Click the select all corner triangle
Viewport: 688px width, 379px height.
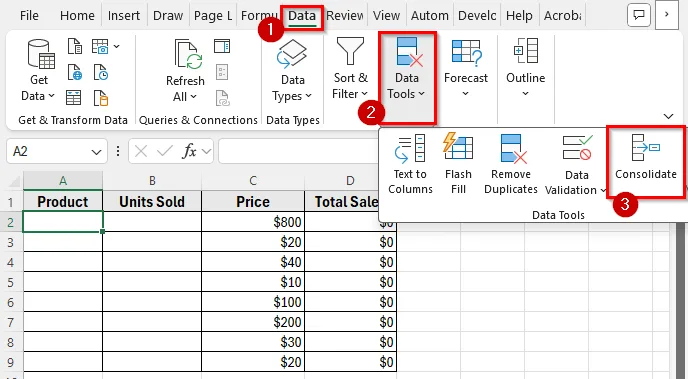pos(15,181)
